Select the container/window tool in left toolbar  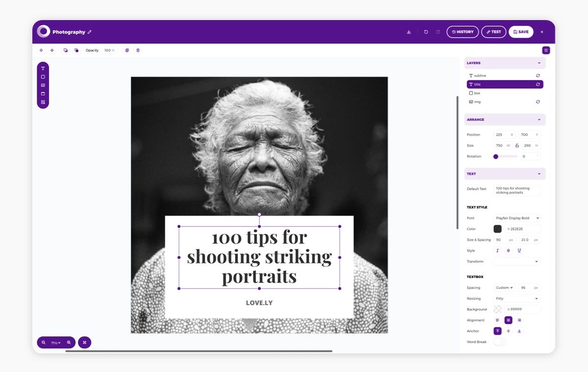tap(43, 93)
